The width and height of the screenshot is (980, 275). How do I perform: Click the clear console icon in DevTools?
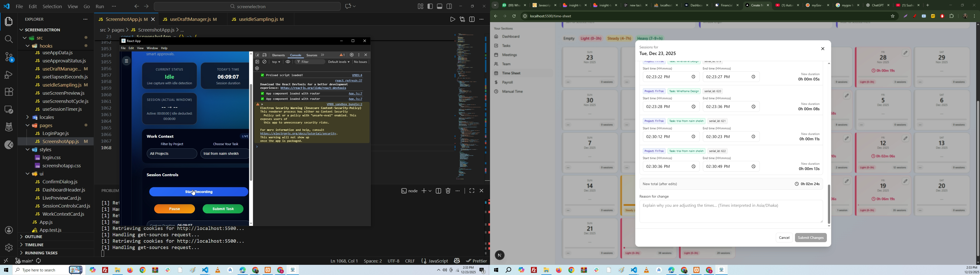pos(265,62)
